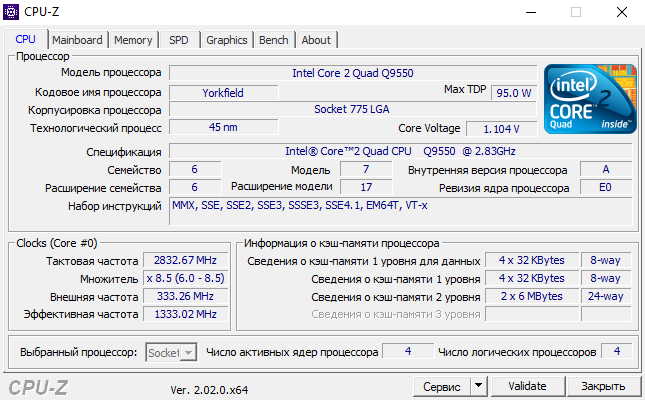Open the About tab
The image size is (645, 400).
[316, 40]
